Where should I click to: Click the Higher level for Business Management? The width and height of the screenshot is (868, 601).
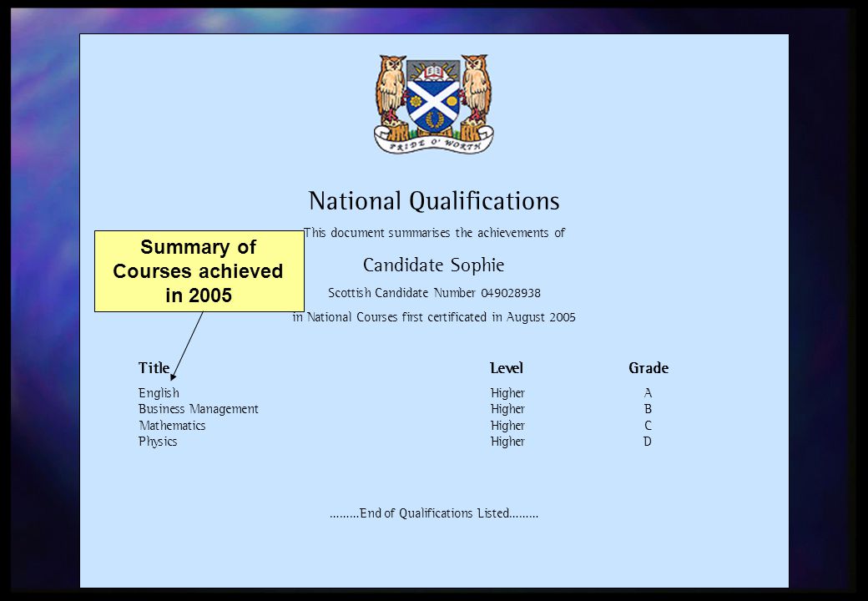pyautogui.click(x=507, y=409)
